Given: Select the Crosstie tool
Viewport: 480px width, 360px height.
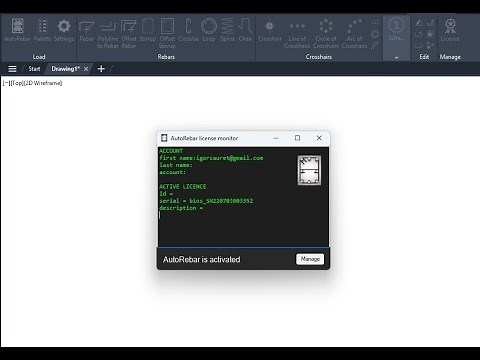Looking at the screenshot, I should pyautogui.click(x=189, y=30).
